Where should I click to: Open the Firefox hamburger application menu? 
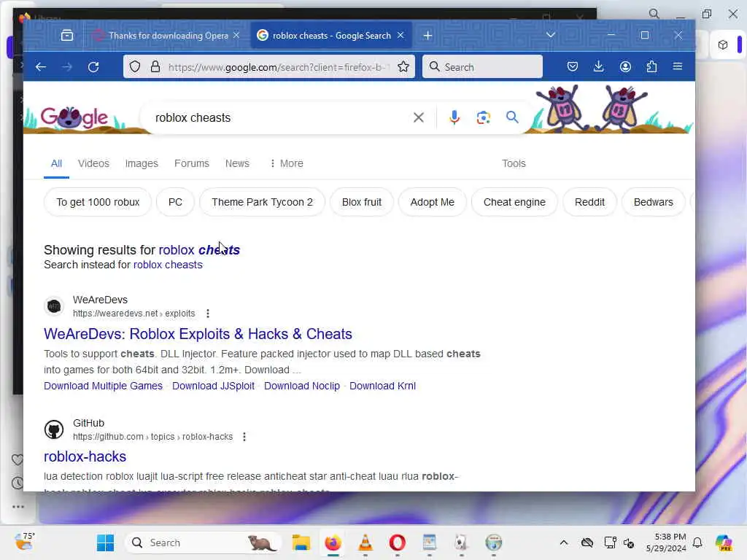[678, 66]
